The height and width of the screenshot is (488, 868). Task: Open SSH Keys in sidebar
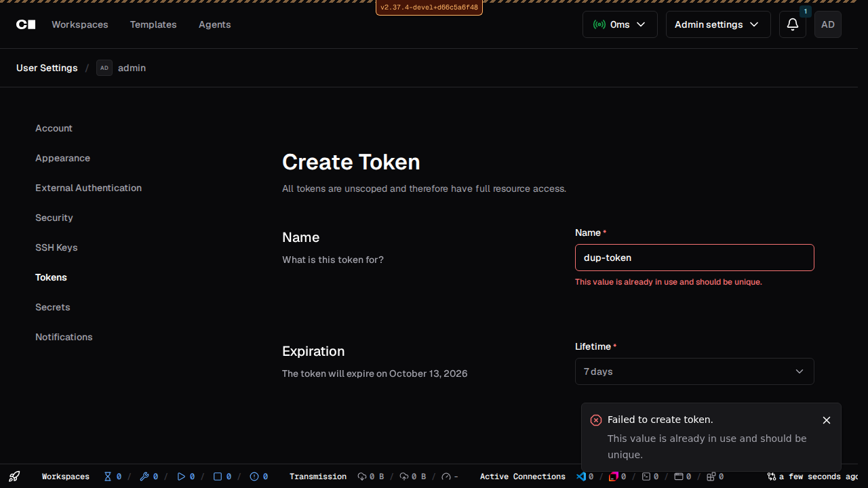pyautogui.click(x=56, y=247)
